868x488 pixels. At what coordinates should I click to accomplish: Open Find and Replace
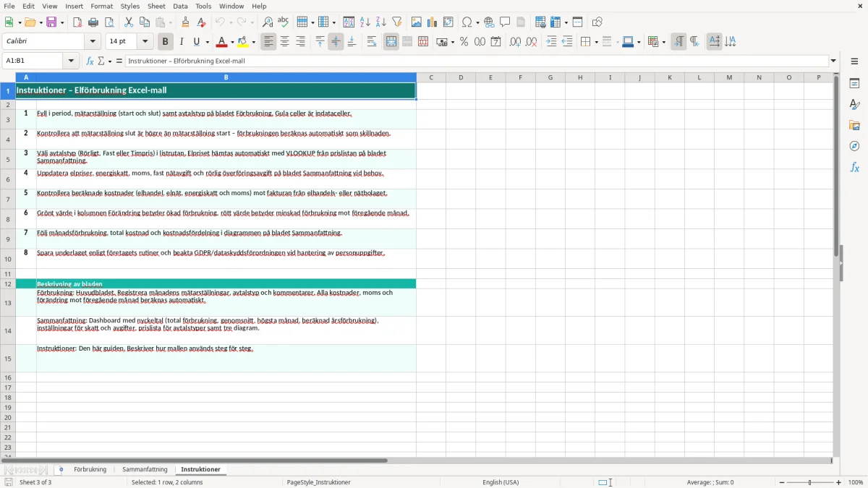click(x=268, y=22)
